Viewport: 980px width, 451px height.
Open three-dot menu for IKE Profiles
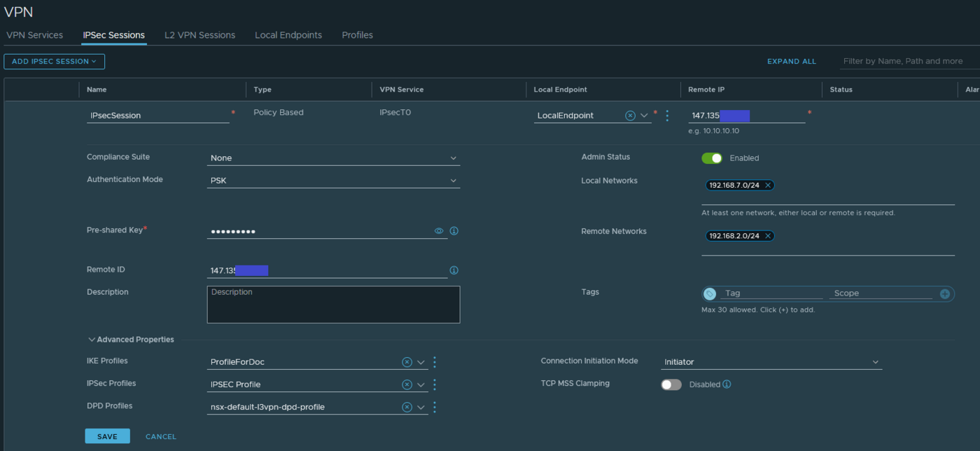[435, 362]
